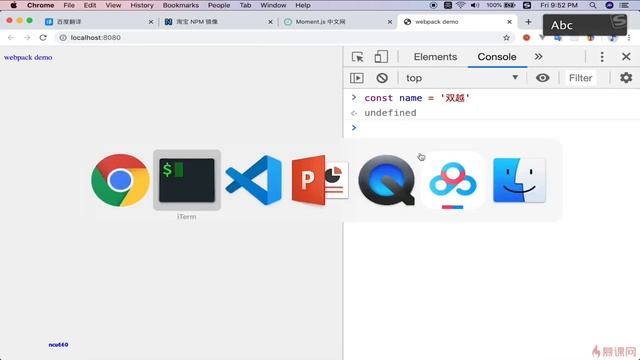Open the volume control in menu bar
The width and height of the screenshot is (640, 360).
[x=475, y=5]
